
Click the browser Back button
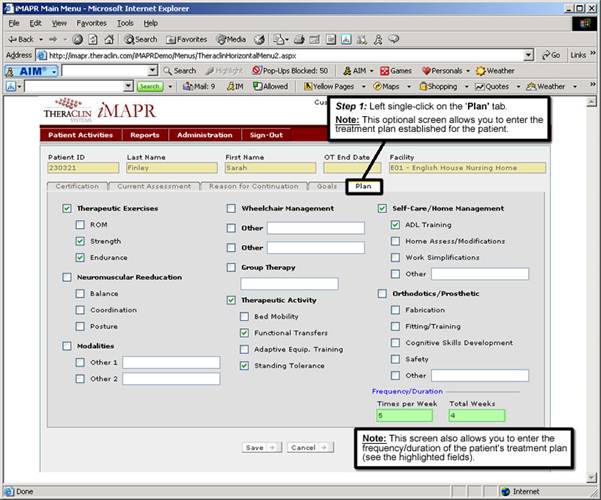pos(24,38)
